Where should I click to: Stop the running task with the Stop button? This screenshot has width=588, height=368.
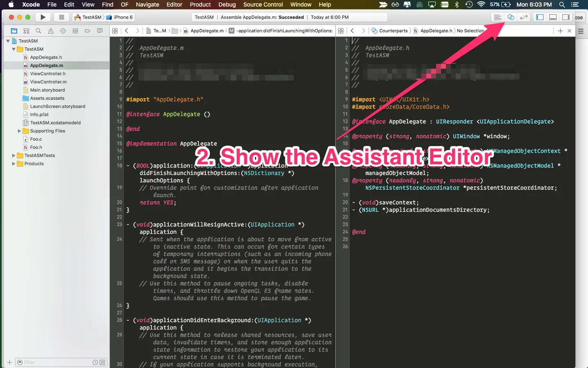(61, 17)
